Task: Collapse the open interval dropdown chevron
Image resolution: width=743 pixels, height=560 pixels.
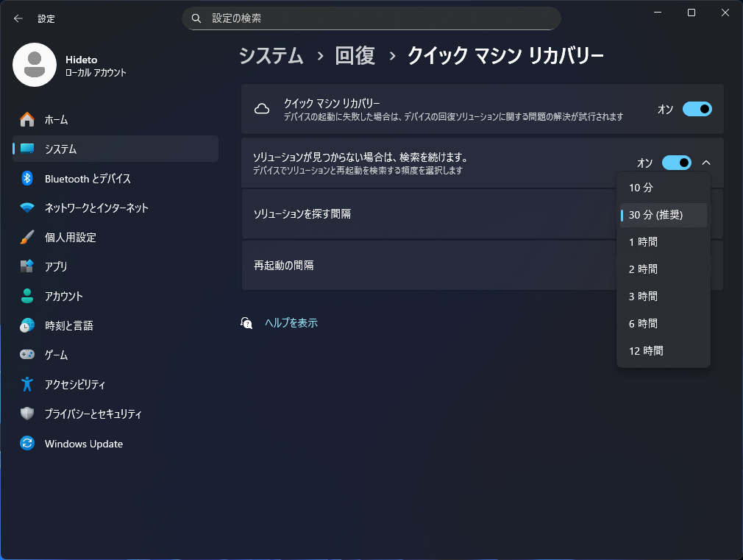Action: click(x=706, y=163)
